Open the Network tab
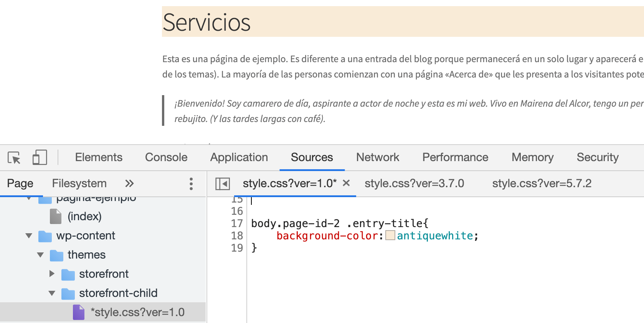This screenshot has width=644, height=323. tap(378, 157)
